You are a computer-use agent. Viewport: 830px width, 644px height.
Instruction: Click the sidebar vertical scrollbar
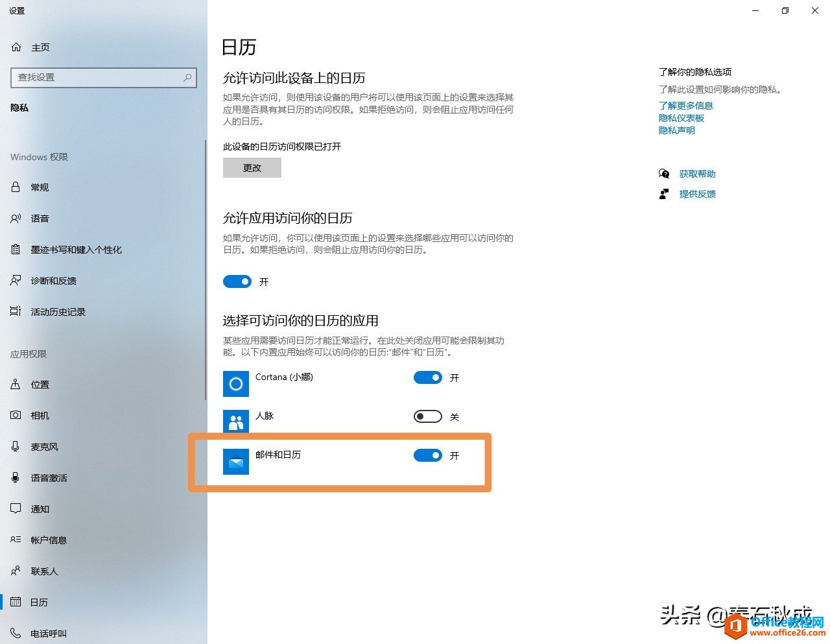pyautogui.click(x=206, y=269)
